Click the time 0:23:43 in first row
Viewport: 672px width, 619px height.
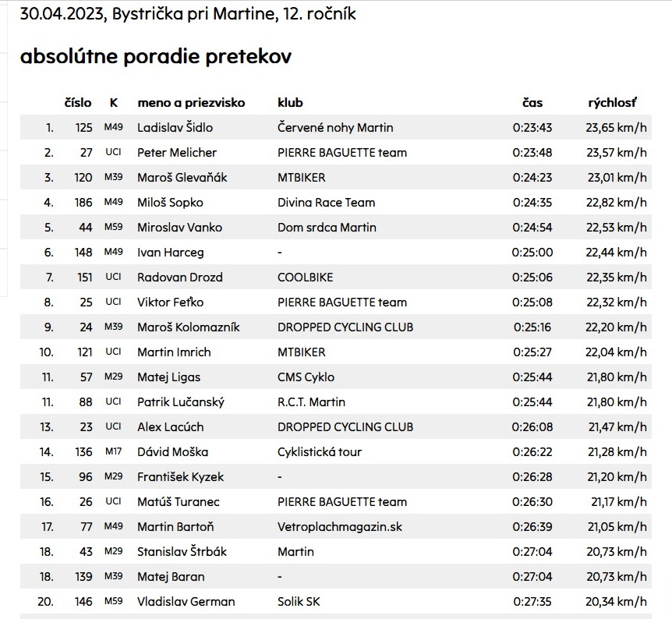(x=532, y=127)
